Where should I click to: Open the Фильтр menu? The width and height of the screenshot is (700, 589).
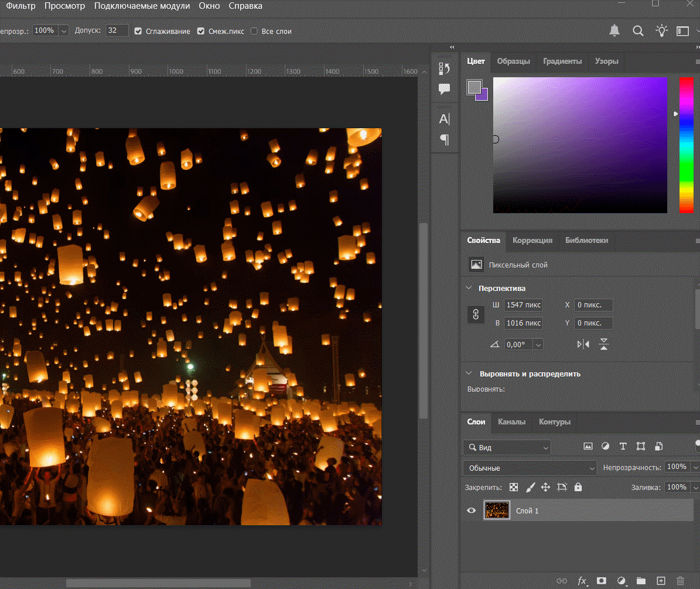click(x=21, y=6)
